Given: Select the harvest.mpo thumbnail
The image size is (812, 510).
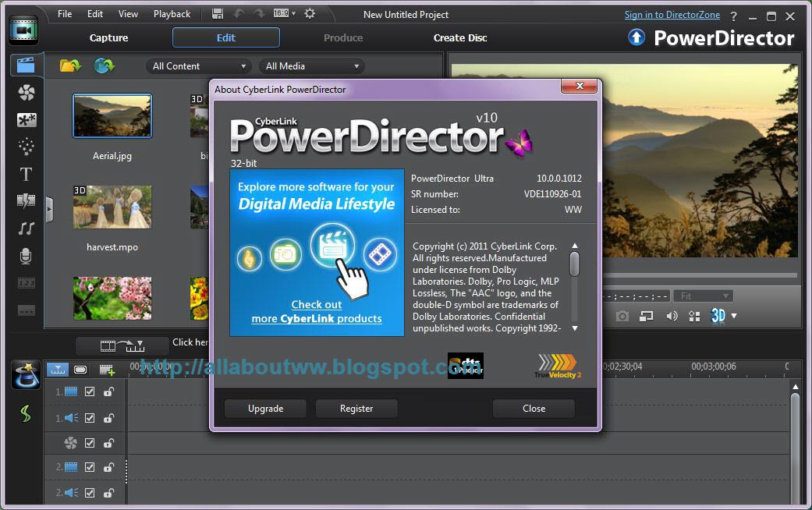Looking at the screenshot, I should [x=112, y=207].
